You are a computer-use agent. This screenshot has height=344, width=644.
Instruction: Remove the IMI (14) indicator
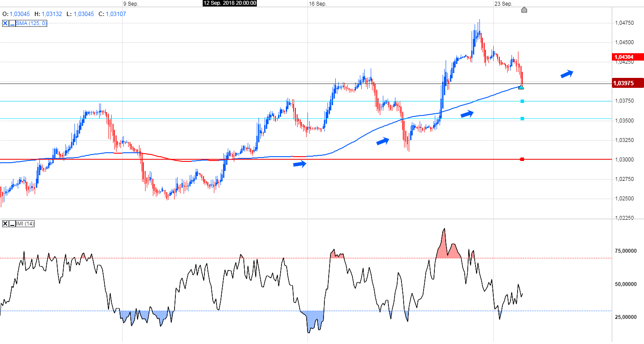point(5,224)
